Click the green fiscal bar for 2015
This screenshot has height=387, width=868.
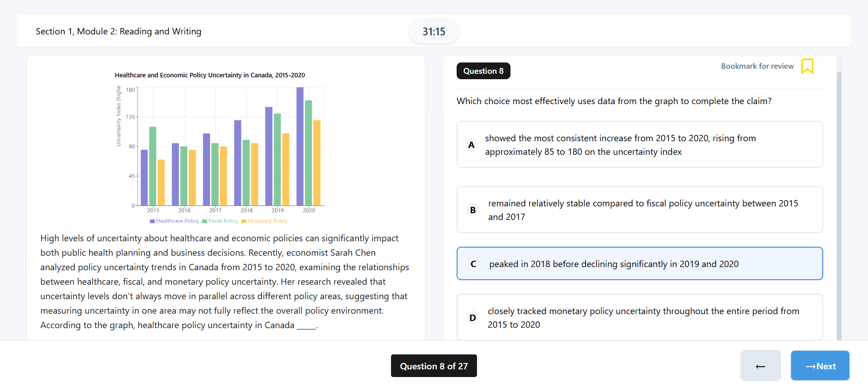(x=153, y=166)
